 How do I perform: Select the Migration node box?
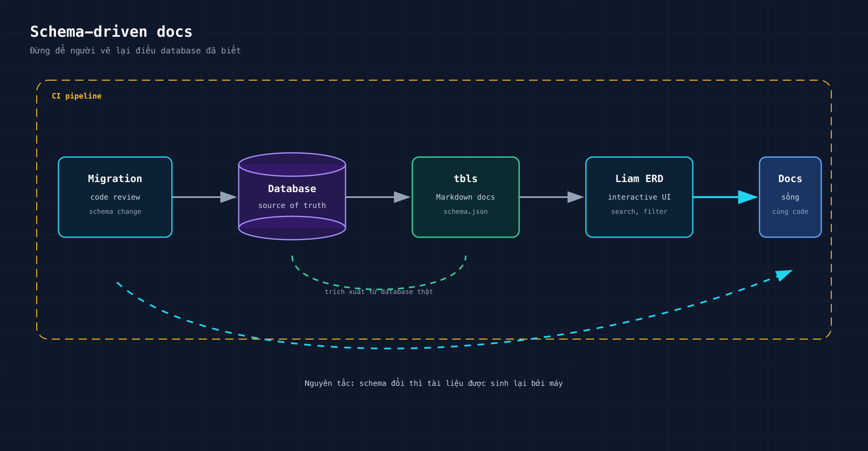point(115,197)
